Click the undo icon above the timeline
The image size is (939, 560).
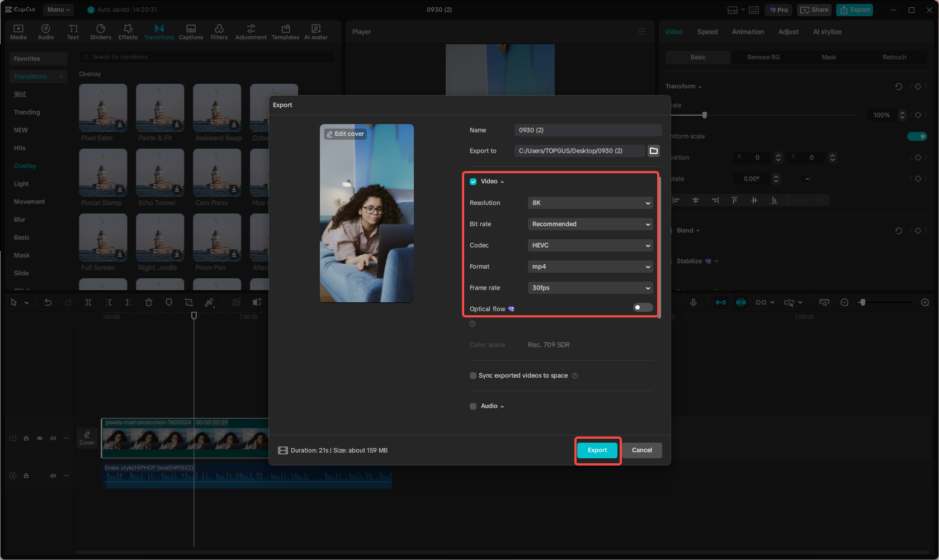pyautogui.click(x=48, y=302)
